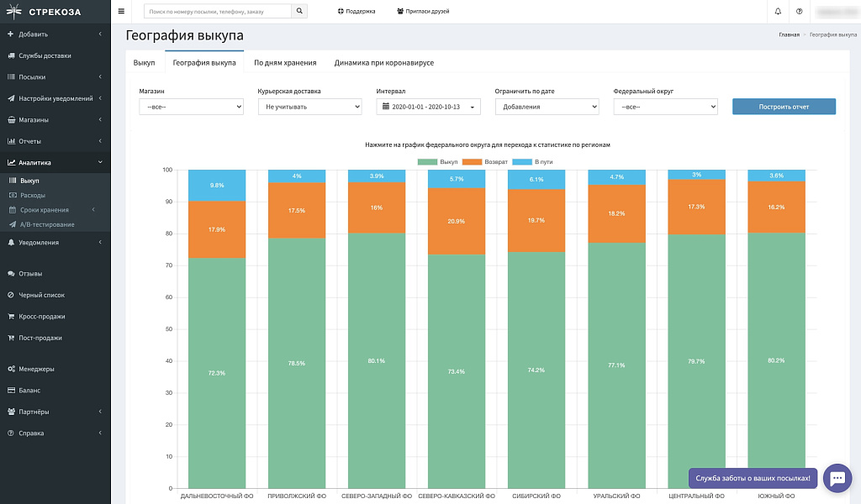This screenshot has width=861, height=504.
Task: Click the help question mark icon
Action: click(x=799, y=12)
